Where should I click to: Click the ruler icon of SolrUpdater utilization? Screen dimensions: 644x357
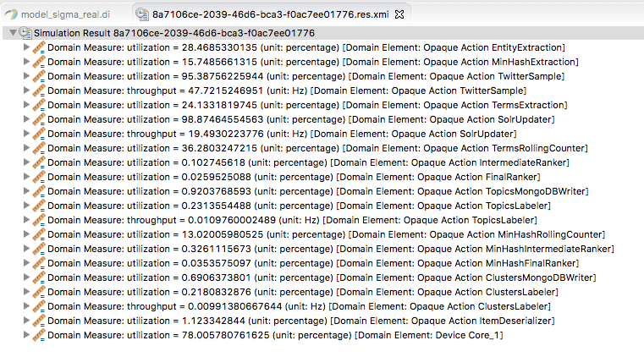tap(39, 119)
